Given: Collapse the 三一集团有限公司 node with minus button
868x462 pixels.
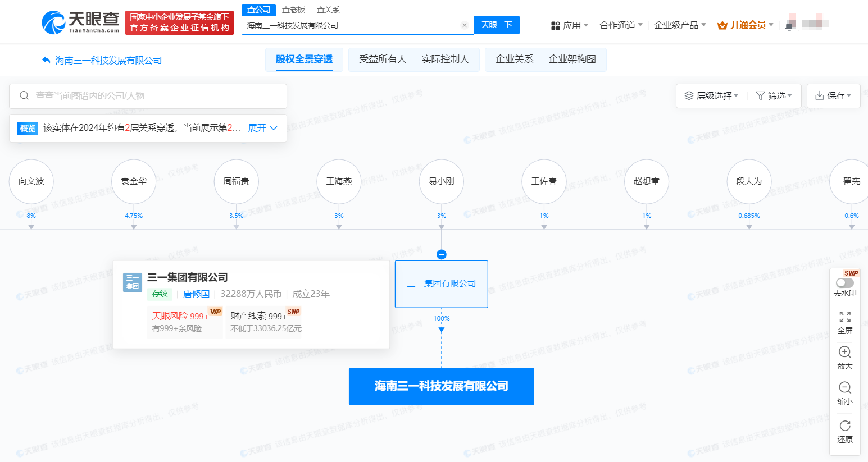Looking at the screenshot, I should pos(442,254).
